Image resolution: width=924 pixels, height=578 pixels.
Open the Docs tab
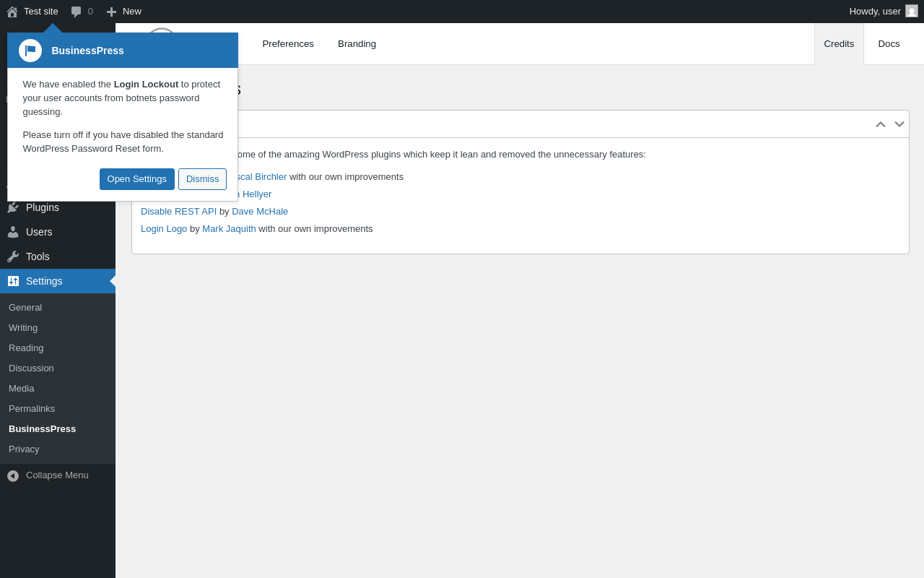point(889,44)
